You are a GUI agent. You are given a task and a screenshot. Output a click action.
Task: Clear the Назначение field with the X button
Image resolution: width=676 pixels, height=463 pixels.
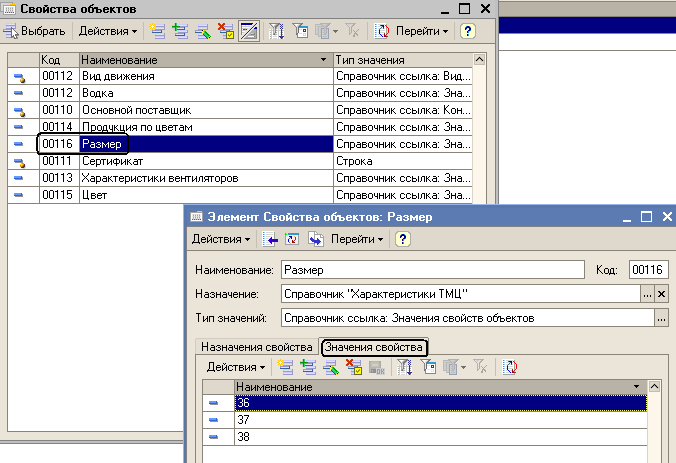(x=662, y=294)
